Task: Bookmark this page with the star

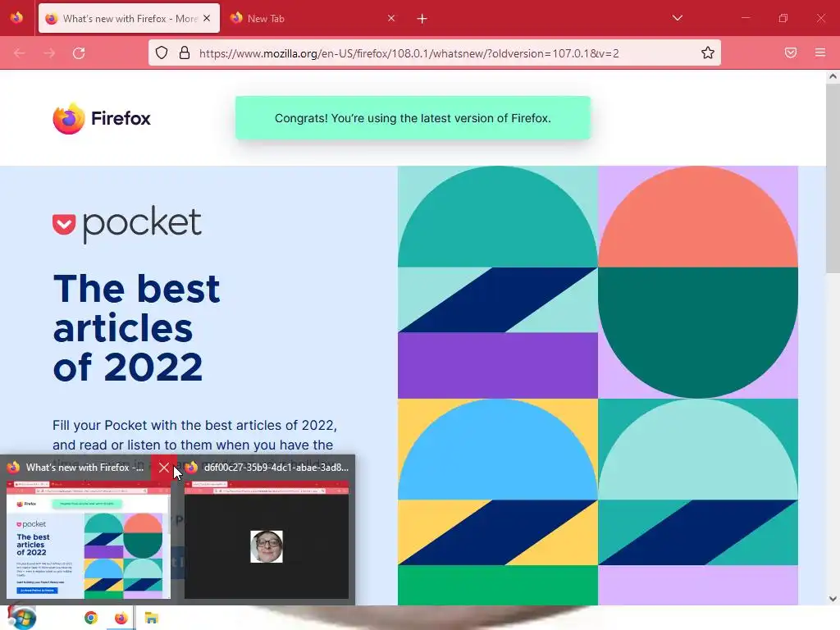Action: pyautogui.click(x=708, y=53)
